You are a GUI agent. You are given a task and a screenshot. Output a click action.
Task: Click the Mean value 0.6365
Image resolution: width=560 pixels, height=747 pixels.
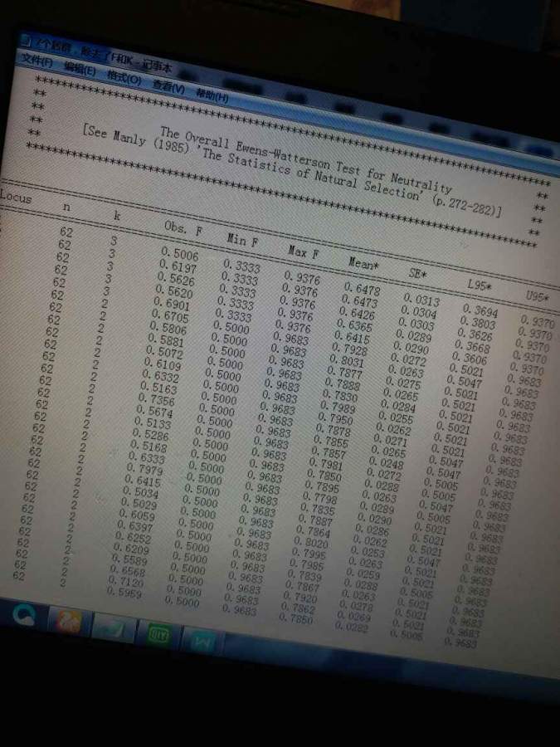[x=355, y=326]
